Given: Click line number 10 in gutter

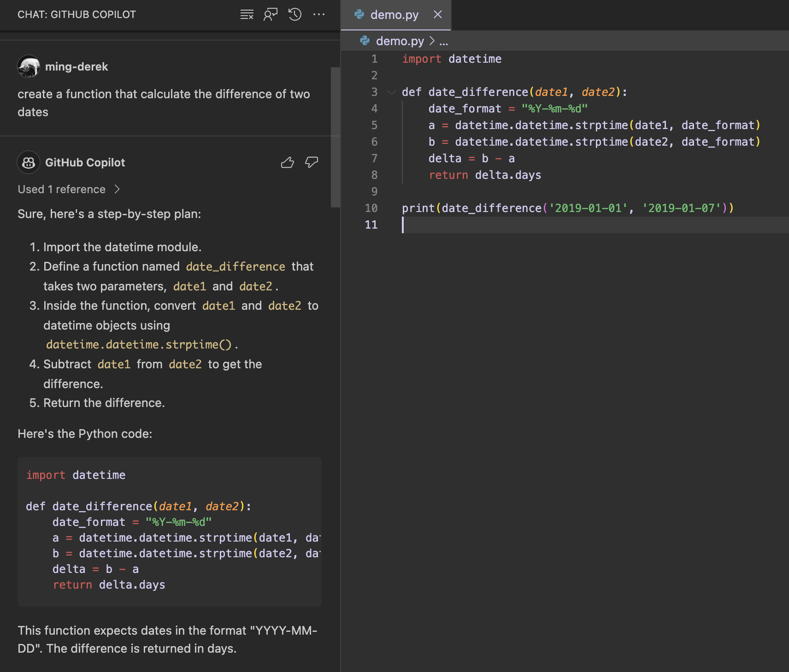Looking at the screenshot, I should pyautogui.click(x=371, y=208).
